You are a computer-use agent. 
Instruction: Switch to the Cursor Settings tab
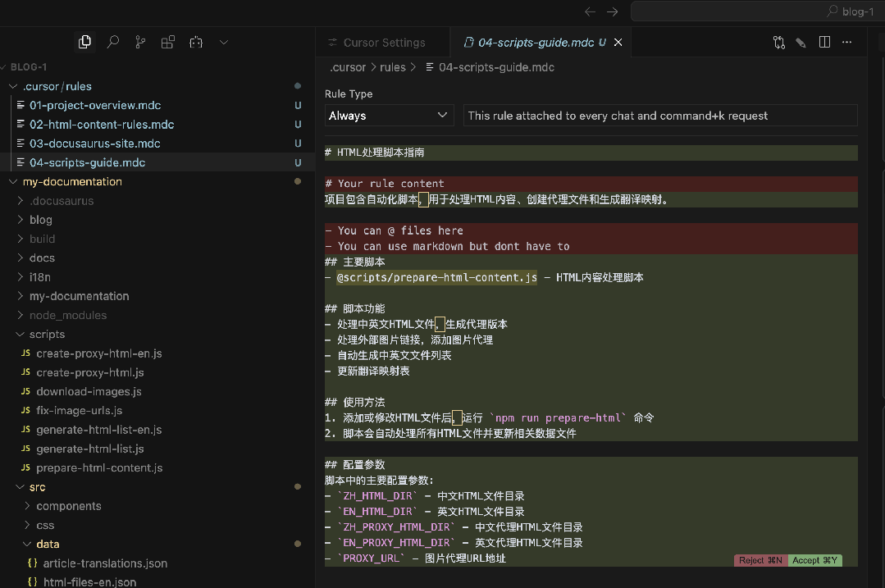383,43
